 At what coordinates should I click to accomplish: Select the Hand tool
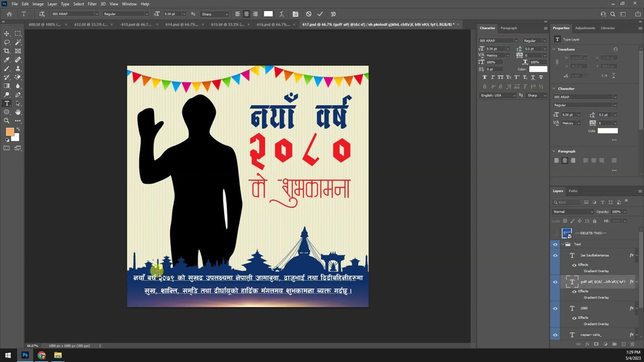pyautogui.click(x=18, y=112)
